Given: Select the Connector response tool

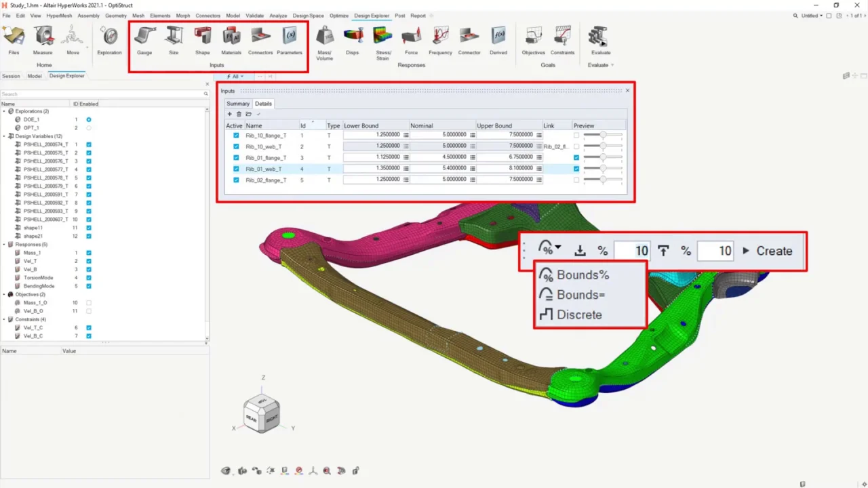Looking at the screenshot, I should tap(469, 41).
